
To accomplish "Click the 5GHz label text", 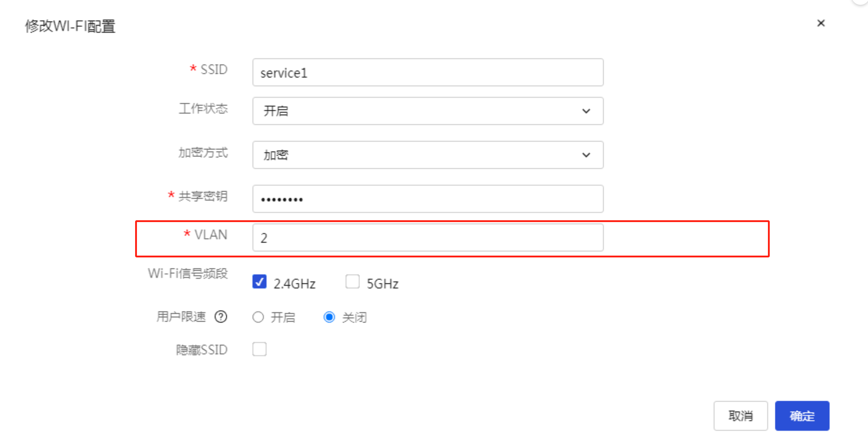I will point(382,284).
